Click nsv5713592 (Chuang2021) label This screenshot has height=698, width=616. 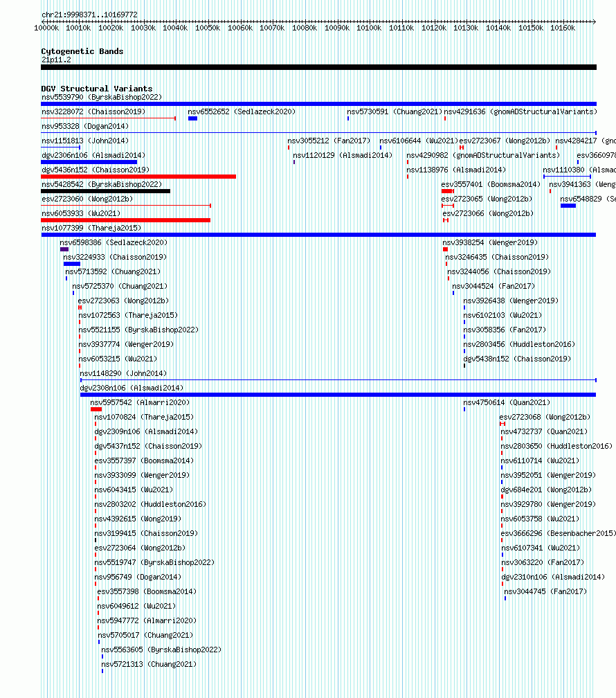click(x=113, y=271)
